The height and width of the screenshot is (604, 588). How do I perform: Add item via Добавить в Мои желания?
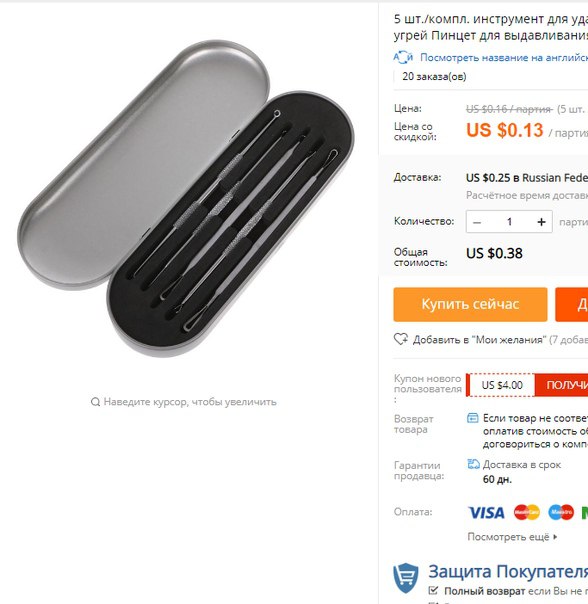click(x=479, y=340)
